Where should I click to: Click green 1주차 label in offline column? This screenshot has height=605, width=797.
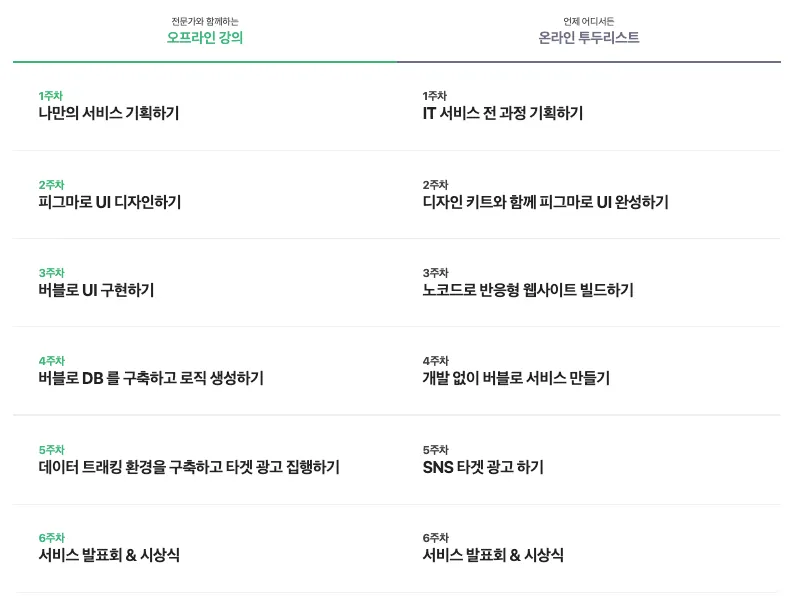(x=51, y=96)
